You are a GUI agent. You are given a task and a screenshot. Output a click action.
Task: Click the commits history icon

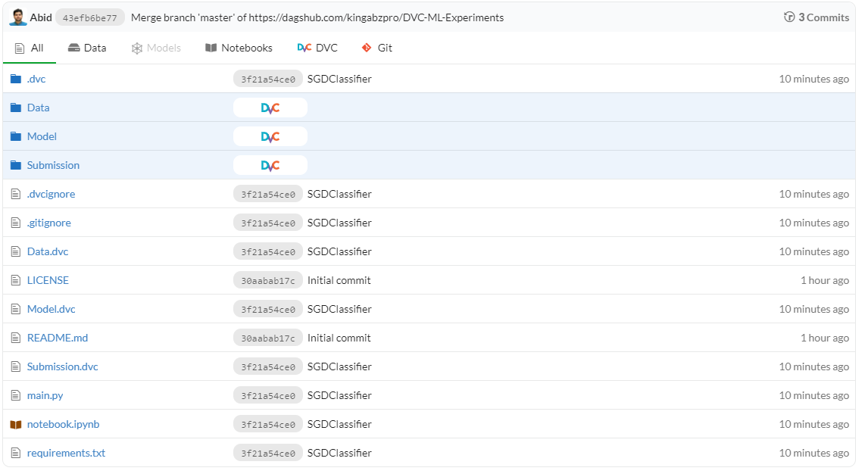point(789,17)
